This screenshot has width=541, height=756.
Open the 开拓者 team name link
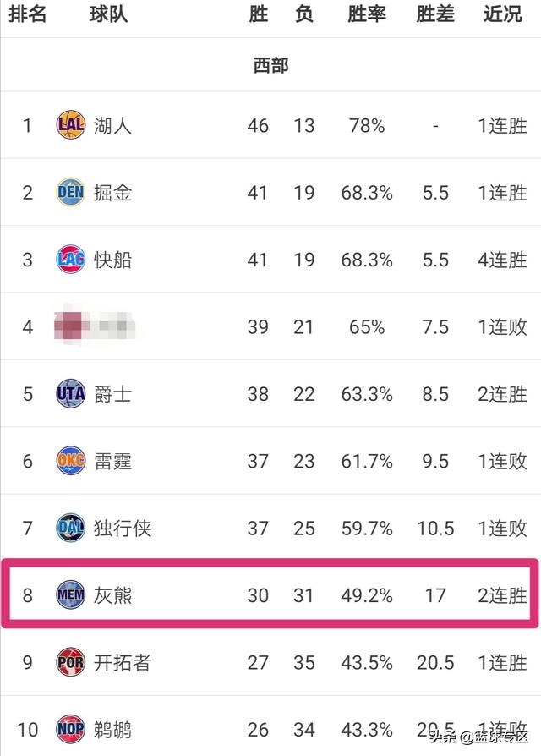[x=123, y=662]
